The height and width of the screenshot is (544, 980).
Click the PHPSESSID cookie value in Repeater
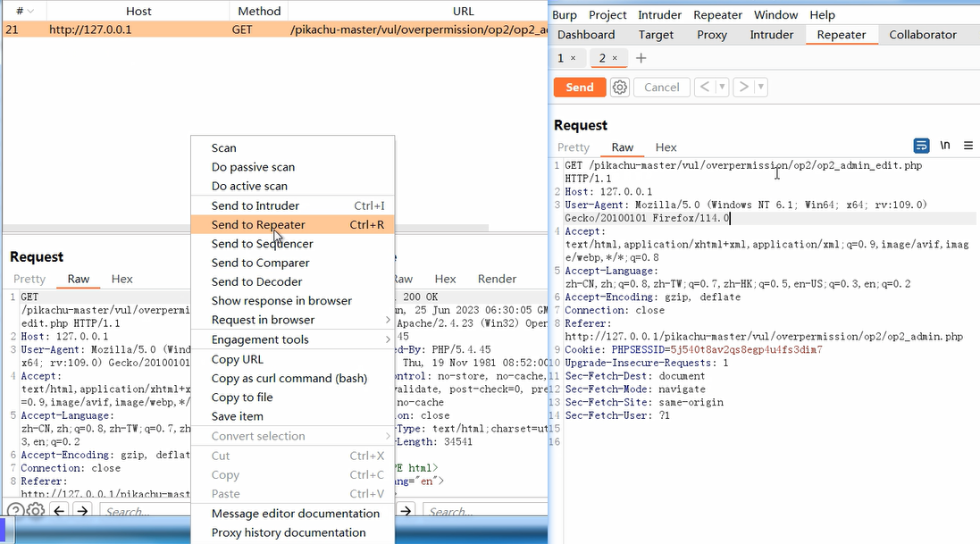(746, 349)
